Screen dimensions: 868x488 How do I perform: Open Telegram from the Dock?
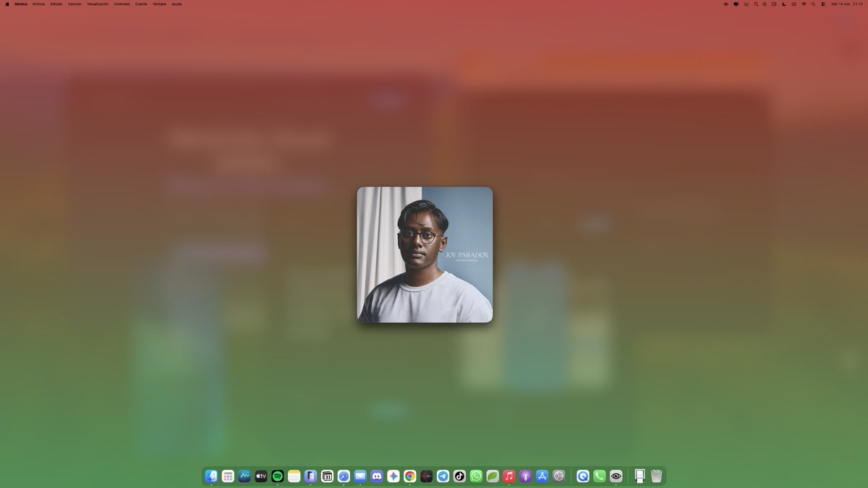(443, 476)
